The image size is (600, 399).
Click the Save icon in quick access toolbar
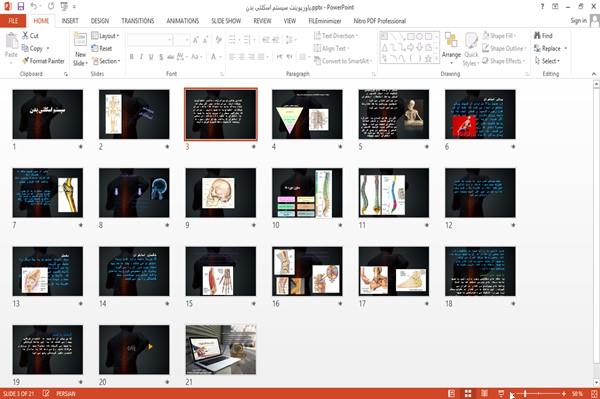click(x=21, y=6)
